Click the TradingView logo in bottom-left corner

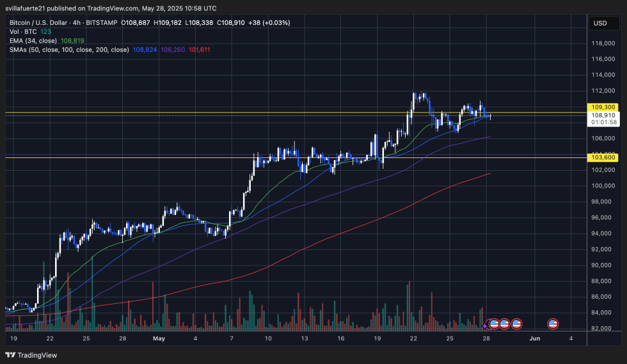pos(32,355)
